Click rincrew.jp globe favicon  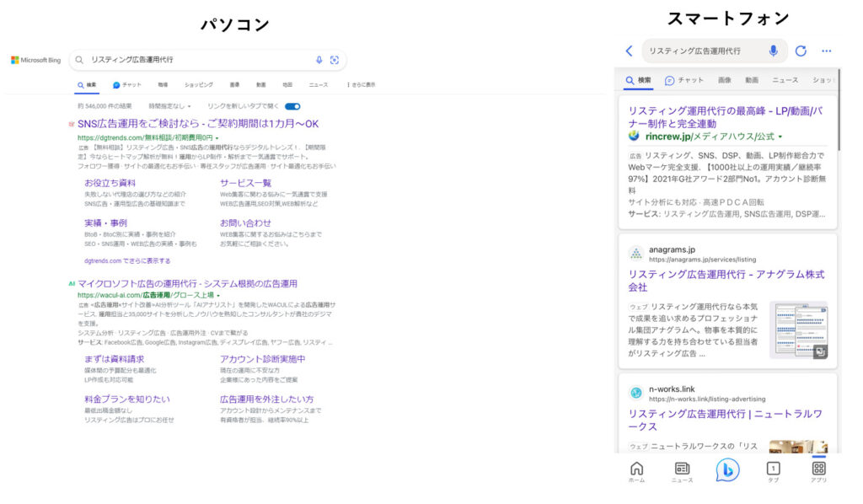point(634,136)
